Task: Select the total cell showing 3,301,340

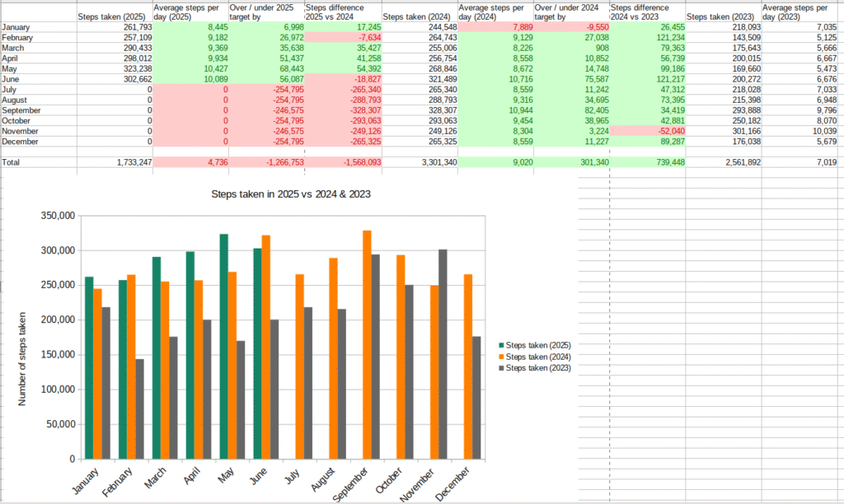Action: point(420,162)
